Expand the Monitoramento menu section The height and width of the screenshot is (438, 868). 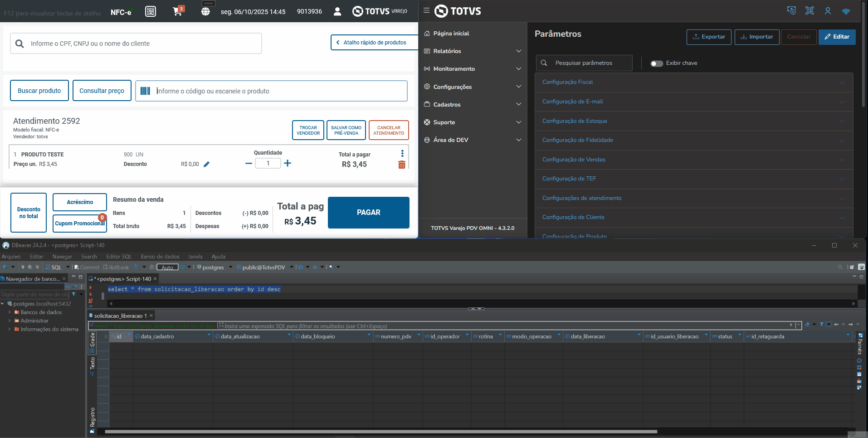[473, 69]
